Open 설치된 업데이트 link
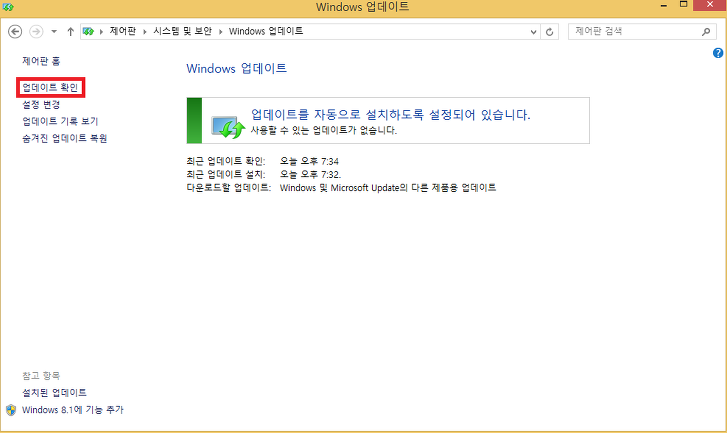Screen dimensions: 727x433 54,393
